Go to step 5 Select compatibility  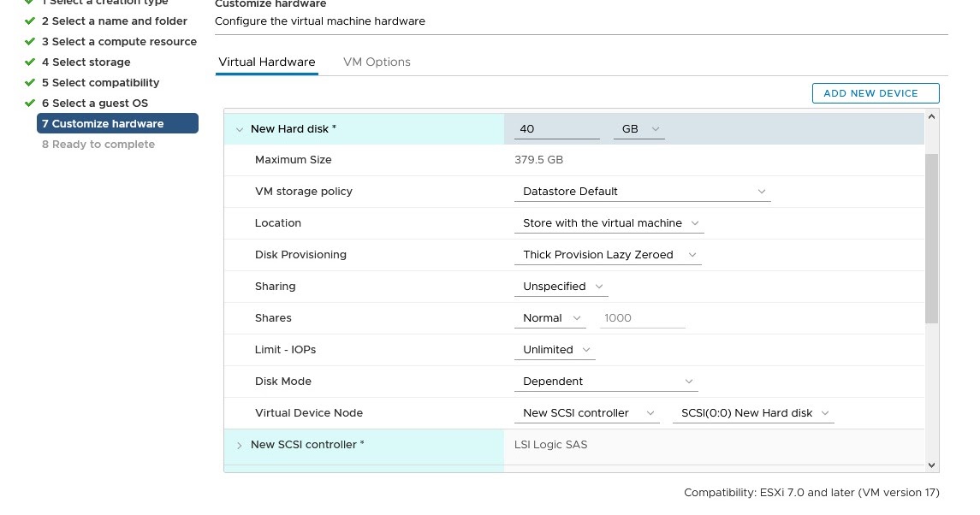tap(103, 82)
